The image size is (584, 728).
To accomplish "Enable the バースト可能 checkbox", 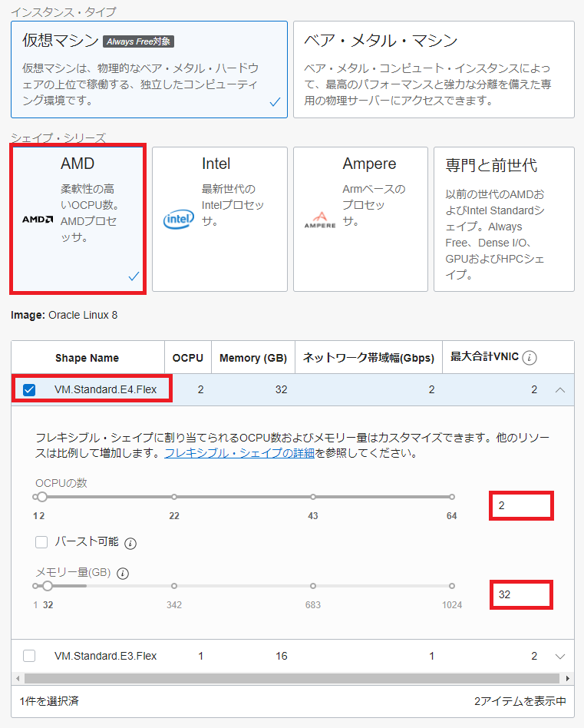I will point(41,542).
